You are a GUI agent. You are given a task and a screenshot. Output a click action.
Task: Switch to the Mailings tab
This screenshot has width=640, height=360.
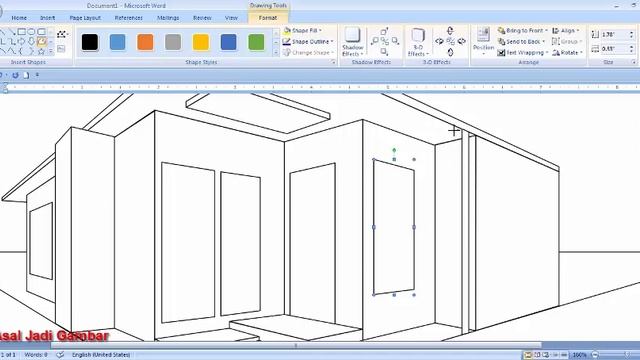tap(168, 18)
